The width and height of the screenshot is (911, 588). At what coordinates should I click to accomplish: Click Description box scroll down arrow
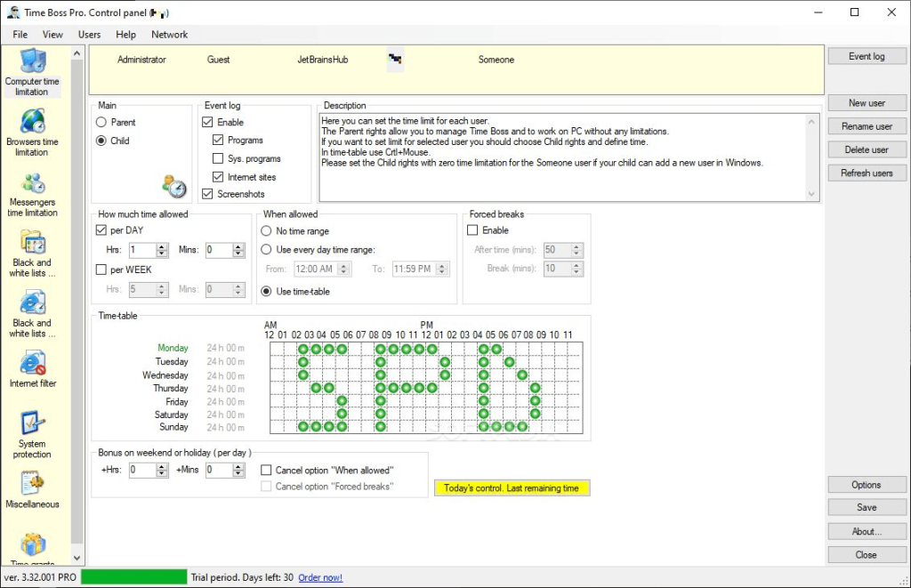(x=811, y=194)
